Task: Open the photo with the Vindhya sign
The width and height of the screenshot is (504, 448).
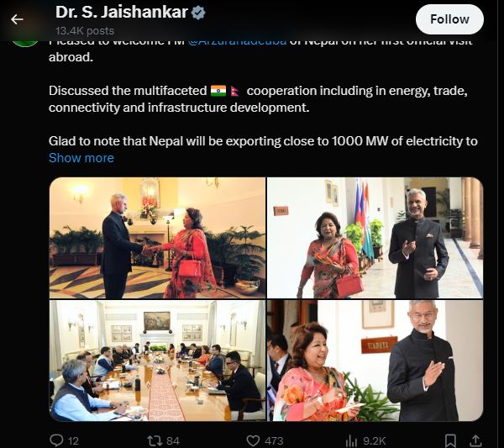Action: click(375, 361)
